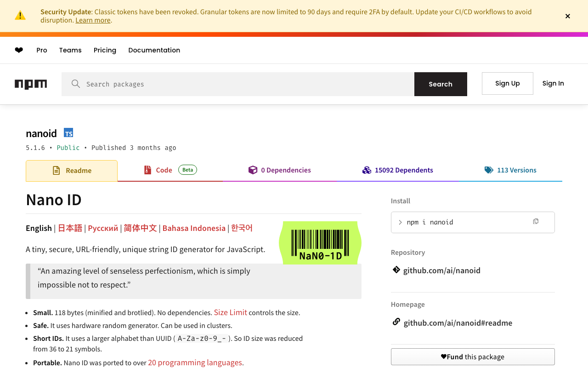588x368 pixels.
Task: Go to the Pricing page
Action: tap(105, 50)
